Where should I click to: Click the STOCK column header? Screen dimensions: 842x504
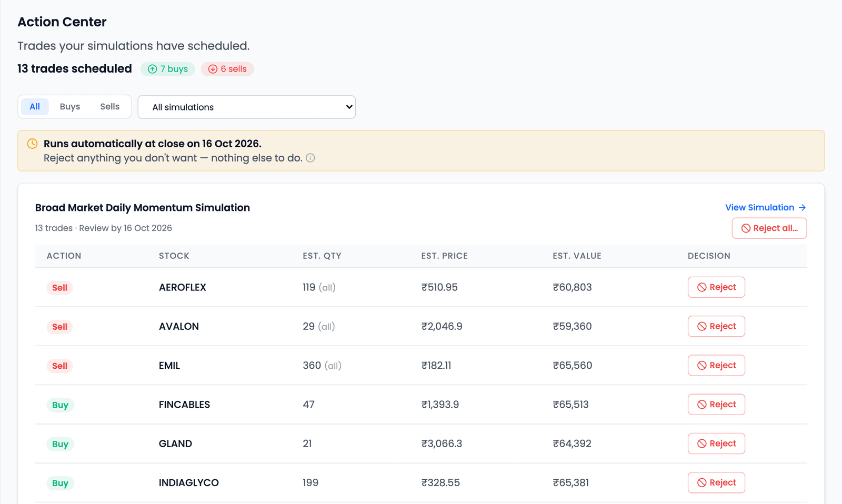[174, 256]
